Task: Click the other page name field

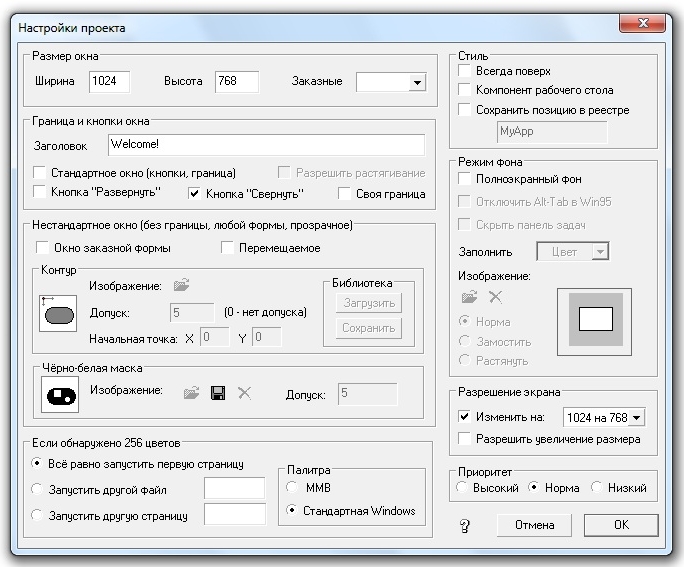Action: (234, 514)
